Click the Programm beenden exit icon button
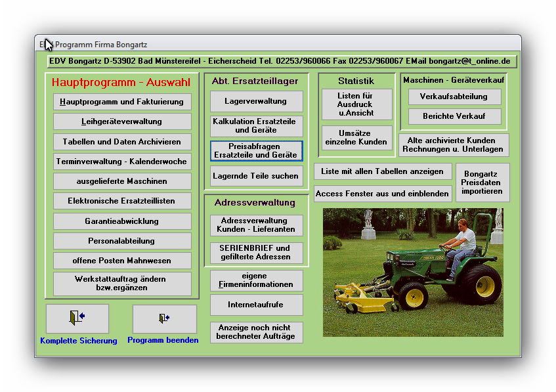 click(x=164, y=318)
